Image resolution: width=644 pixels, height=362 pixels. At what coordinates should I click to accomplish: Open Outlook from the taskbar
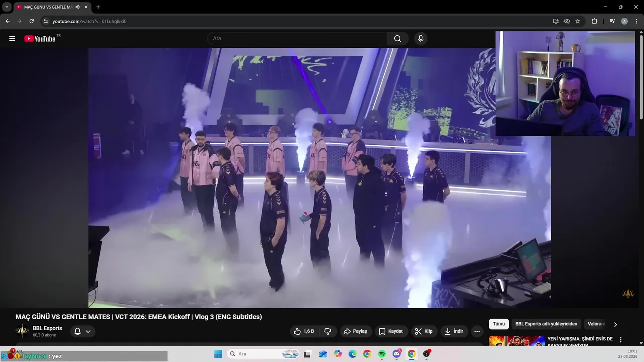coord(323,354)
